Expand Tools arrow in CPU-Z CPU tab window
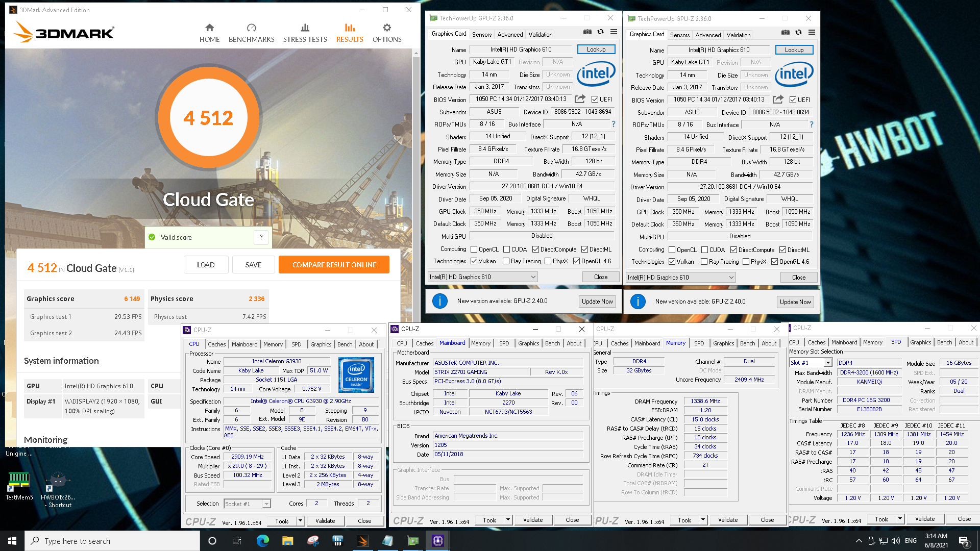 pyautogui.click(x=300, y=521)
